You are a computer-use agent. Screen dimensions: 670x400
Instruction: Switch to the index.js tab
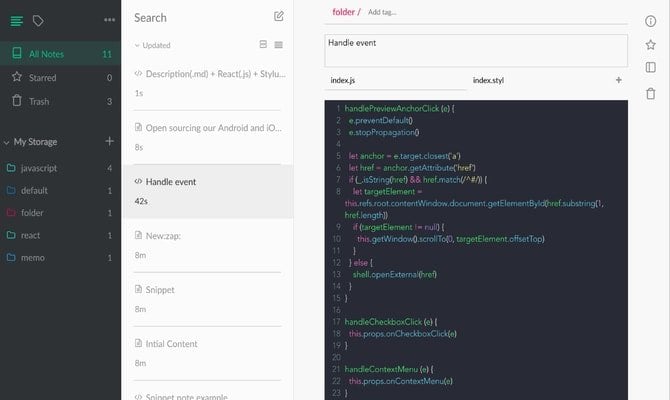pos(395,80)
